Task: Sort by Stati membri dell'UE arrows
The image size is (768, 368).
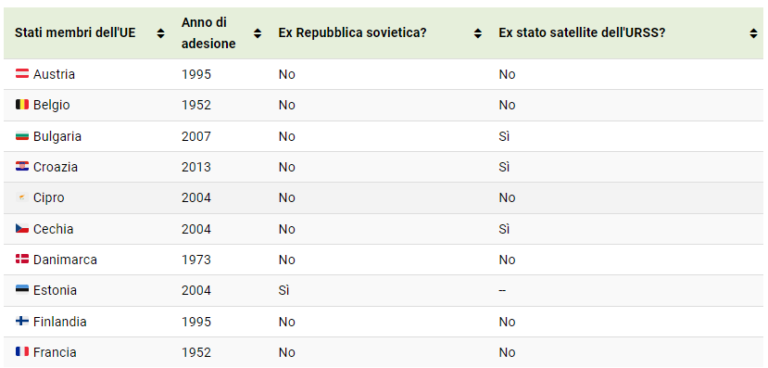Action: [x=161, y=33]
